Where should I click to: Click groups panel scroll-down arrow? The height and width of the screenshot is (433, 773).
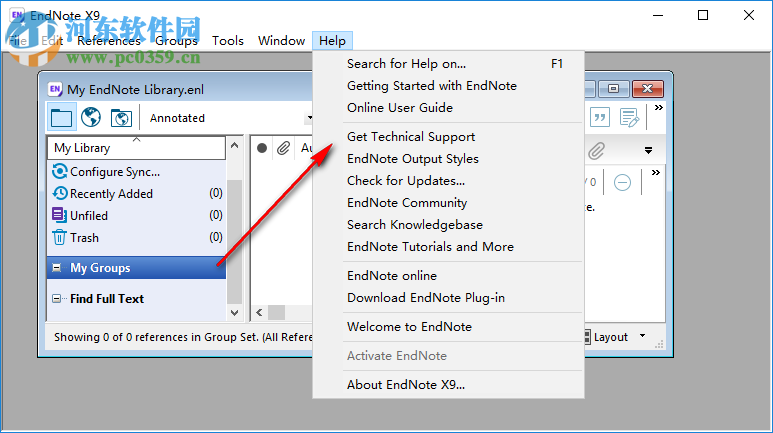(x=235, y=313)
